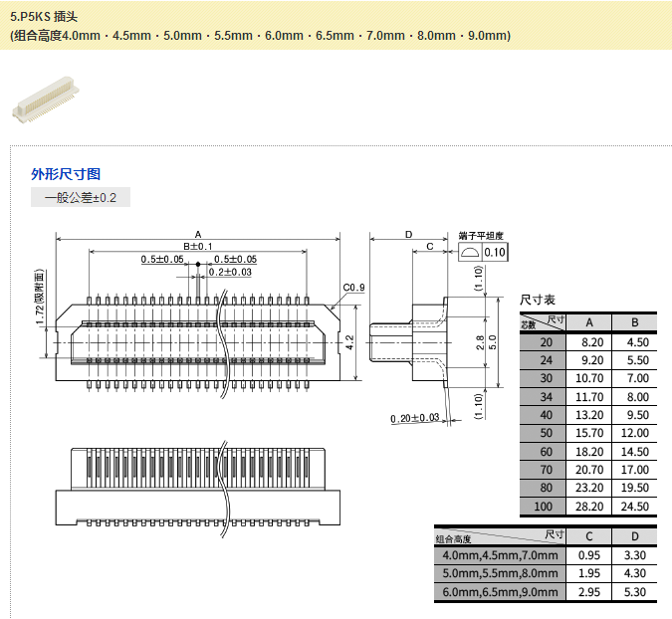The image size is (672, 619).
Task: Select the 5.0mm,5.5mm,8.0mm height row
Action: (x=500, y=574)
